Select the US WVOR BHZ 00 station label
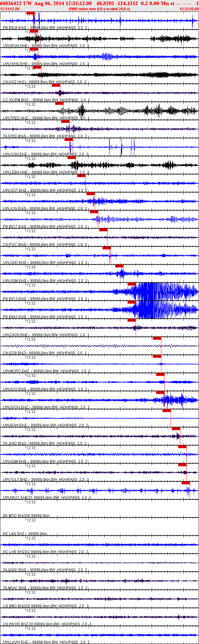The image size is (199, 644). pos(18,624)
